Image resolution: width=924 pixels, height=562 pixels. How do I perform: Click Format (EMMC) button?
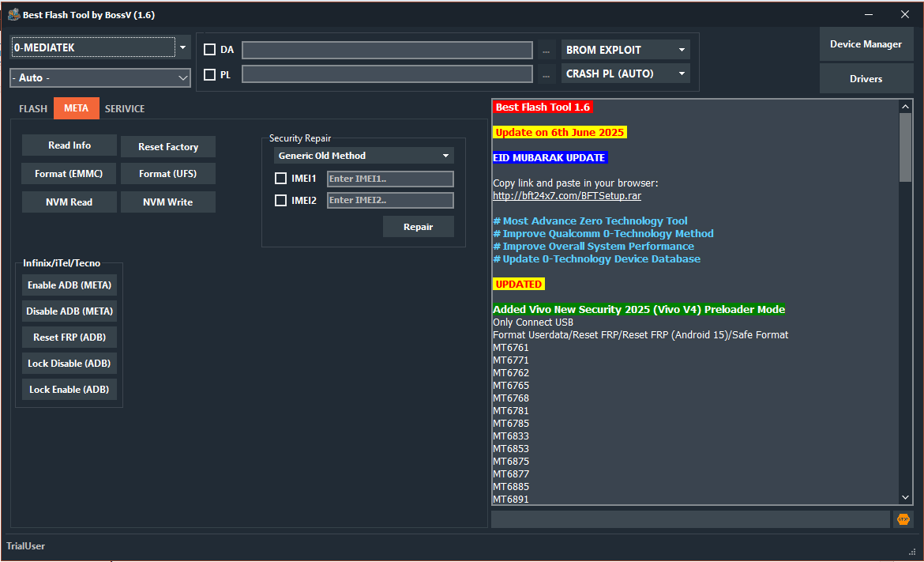[69, 174]
